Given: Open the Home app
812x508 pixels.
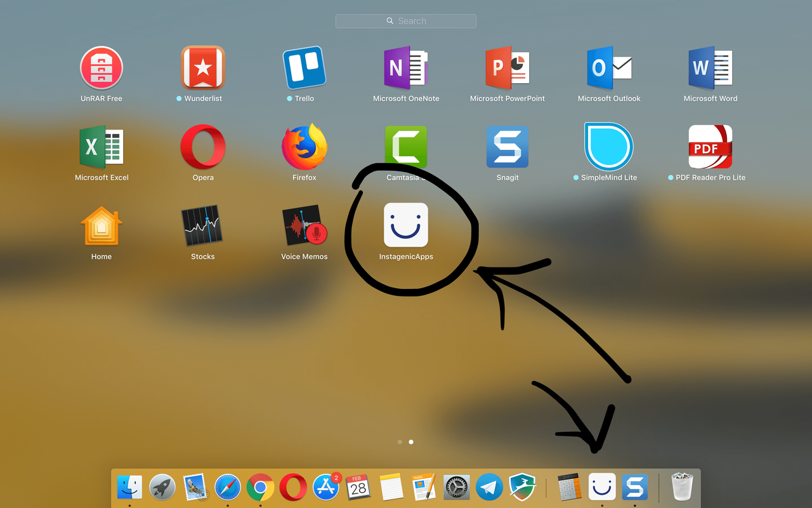Looking at the screenshot, I should point(101,226).
